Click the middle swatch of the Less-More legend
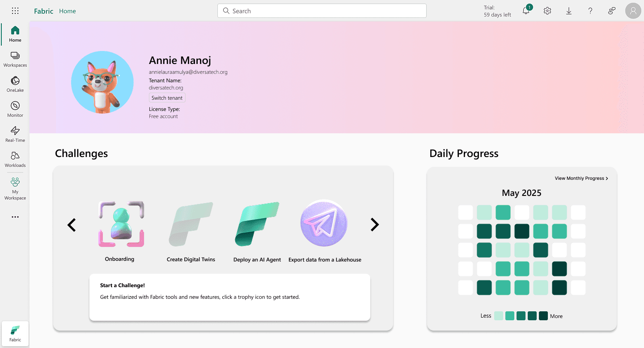The width and height of the screenshot is (644, 348). 521,316
